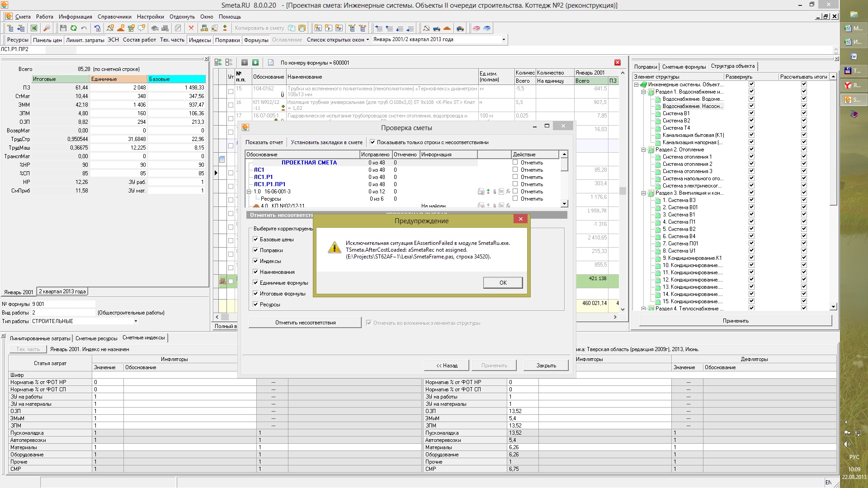Collapse the 1.0 16-06-001-3 row in check list
Viewport: 868px width, 488px height.
[249, 192]
